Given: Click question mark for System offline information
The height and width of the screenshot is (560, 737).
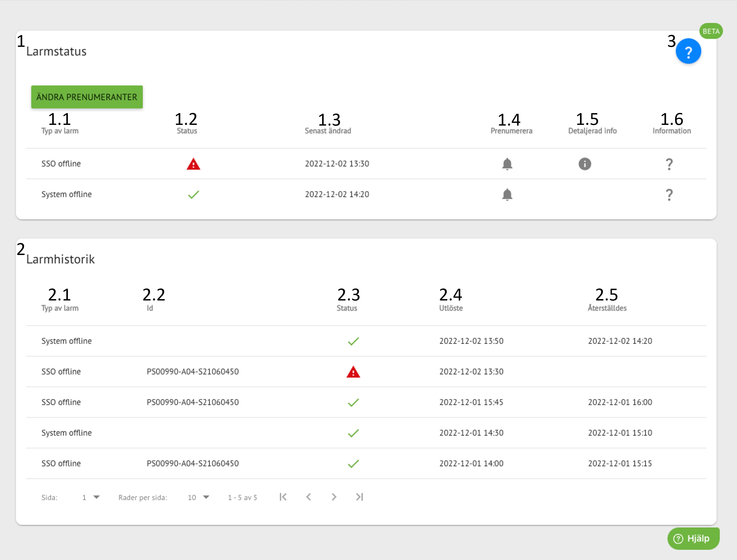Looking at the screenshot, I should (669, 195).
